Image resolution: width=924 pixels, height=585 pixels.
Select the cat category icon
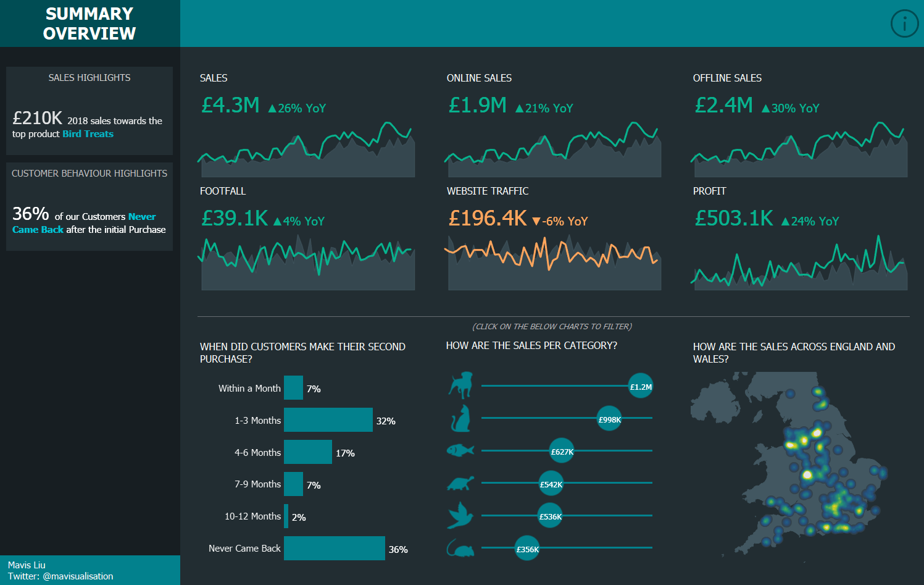coord(460,418)
